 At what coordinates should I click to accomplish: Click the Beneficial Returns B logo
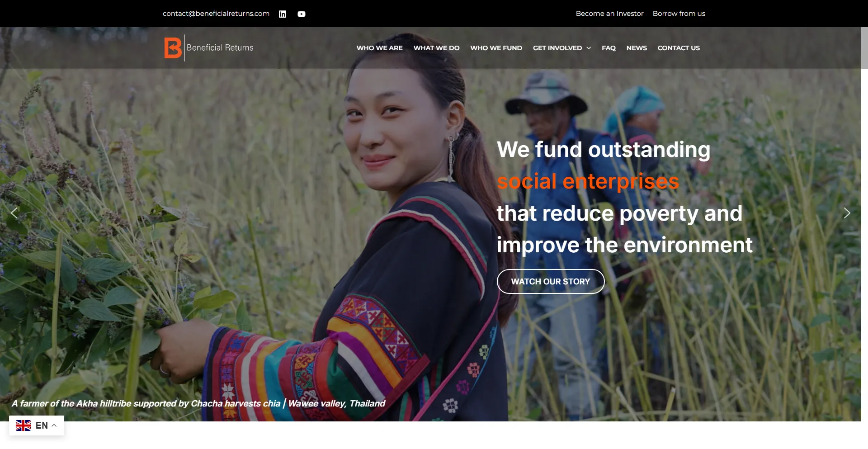(x=173, y=48)
